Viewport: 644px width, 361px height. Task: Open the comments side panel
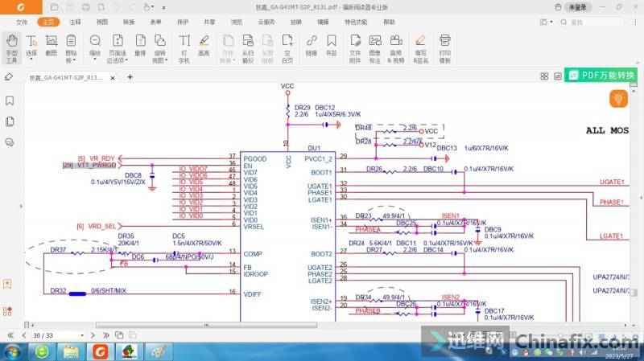pyautogui.click(x=10, y=142)
